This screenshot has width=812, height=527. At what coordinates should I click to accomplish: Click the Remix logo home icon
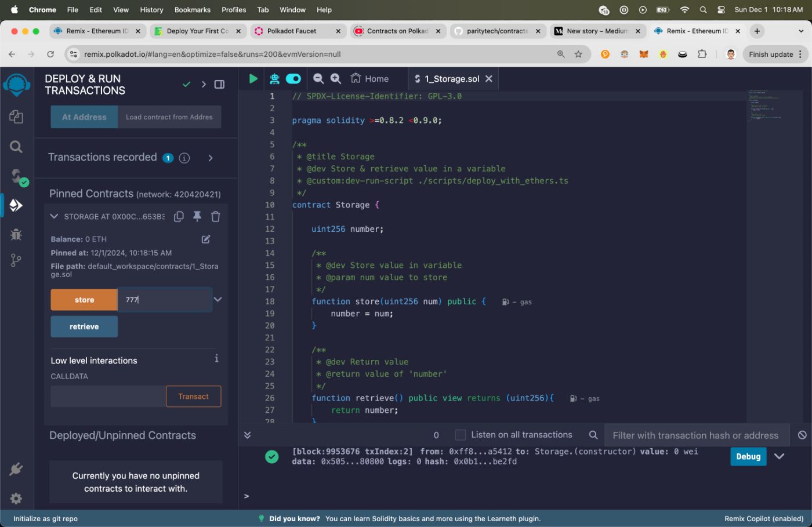(17, 85)
